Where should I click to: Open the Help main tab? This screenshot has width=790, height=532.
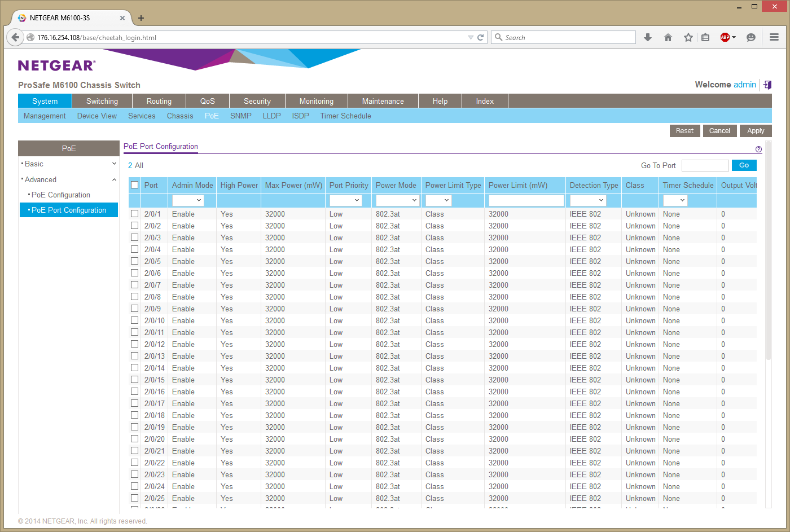(x=440, y=101)
